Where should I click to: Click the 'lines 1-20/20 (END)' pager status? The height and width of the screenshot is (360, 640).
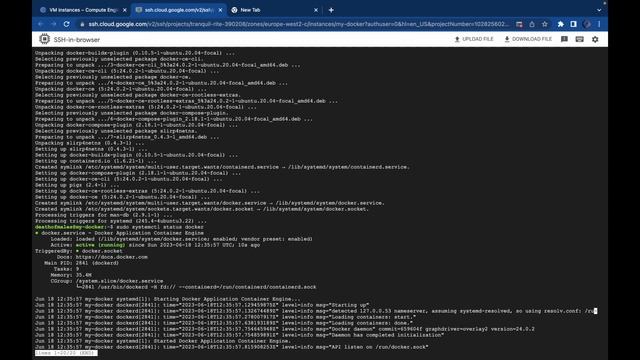pyautogui.click(x=66, y=353)
